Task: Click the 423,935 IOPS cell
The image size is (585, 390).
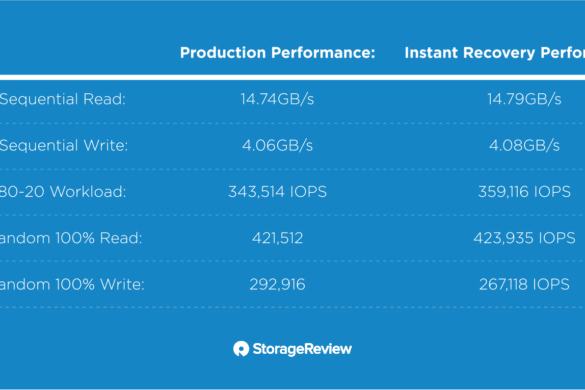Action: pos(524,238)
